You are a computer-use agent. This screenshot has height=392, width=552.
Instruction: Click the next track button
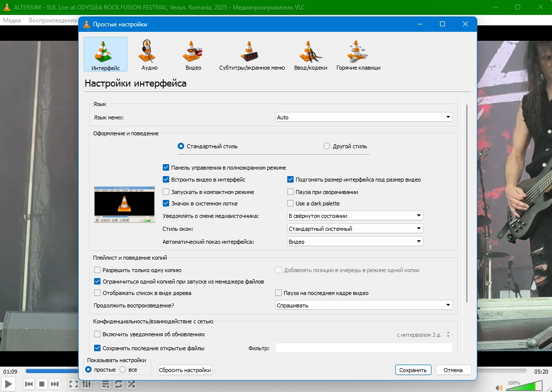pos(55,384)
